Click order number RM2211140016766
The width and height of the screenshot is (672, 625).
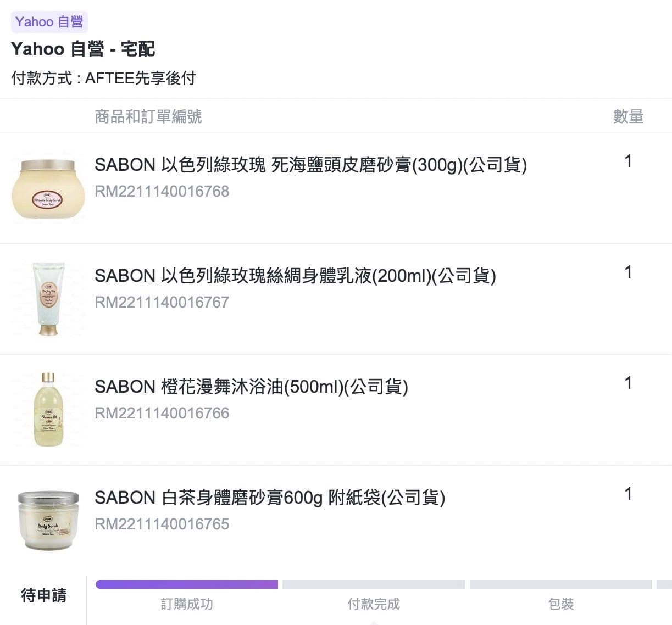[162, 413]
